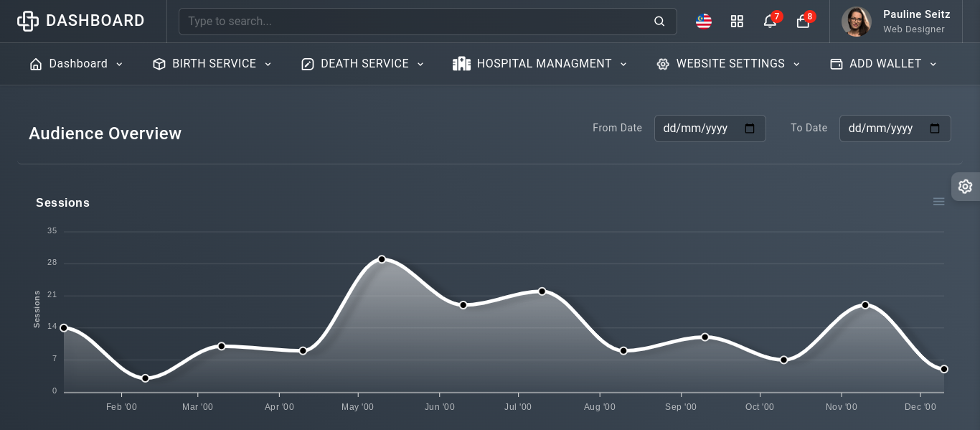This screenshot has height=430, width=980.
Task: Open the notifications bell icon
Action: pos(770,22)
